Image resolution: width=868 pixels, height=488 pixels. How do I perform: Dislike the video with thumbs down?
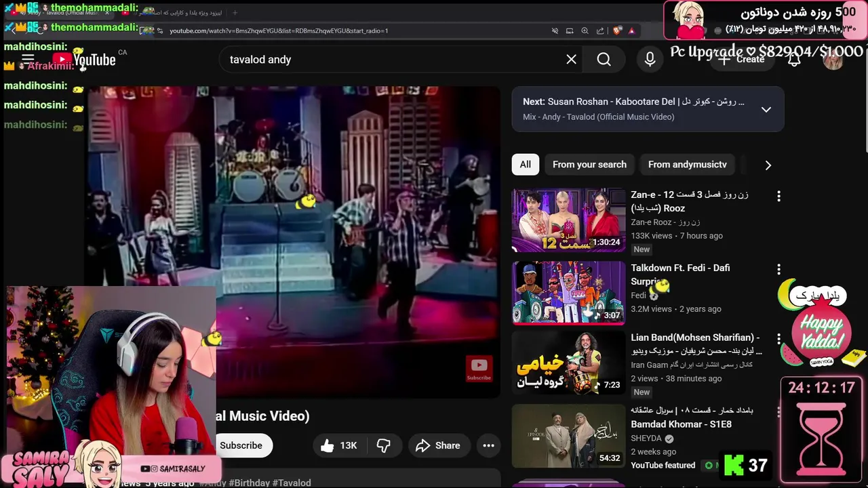[384, 445]
